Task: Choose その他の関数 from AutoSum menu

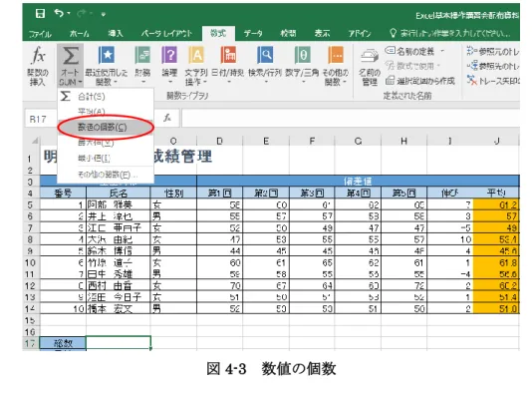Action: [106, 175]
